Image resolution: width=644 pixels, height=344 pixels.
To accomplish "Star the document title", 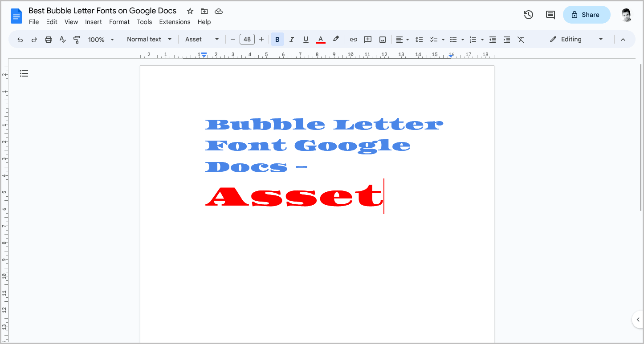I will pos(190,11).
